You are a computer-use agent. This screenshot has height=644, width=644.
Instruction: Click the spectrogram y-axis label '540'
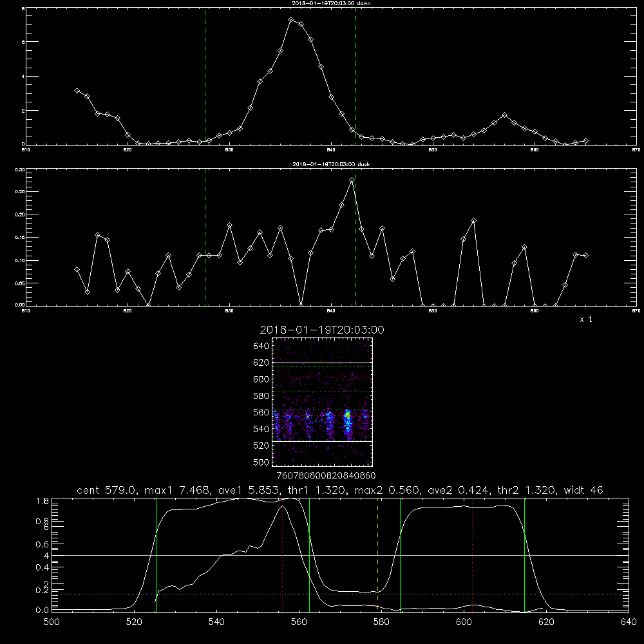click(x=261, y=429)
